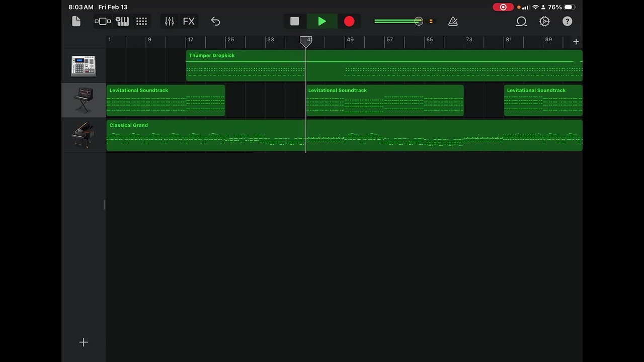644x362 pixels.
Task: Open the Help question mark
Action: pos(567,21)
